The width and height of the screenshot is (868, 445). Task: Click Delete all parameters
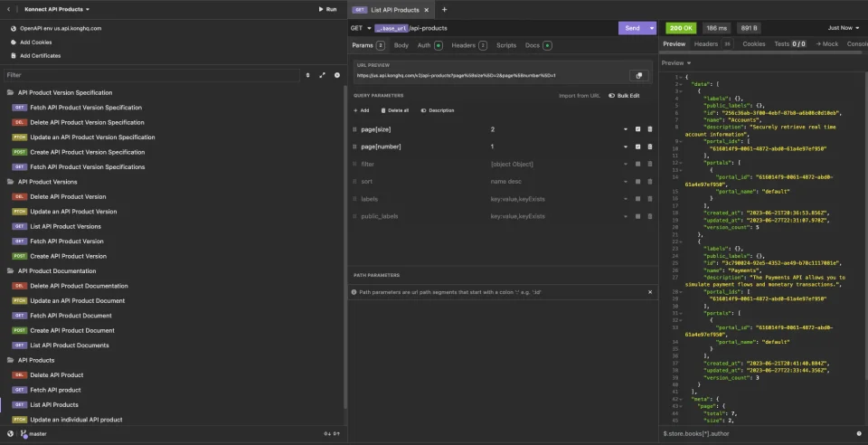(x=395, y=110)
